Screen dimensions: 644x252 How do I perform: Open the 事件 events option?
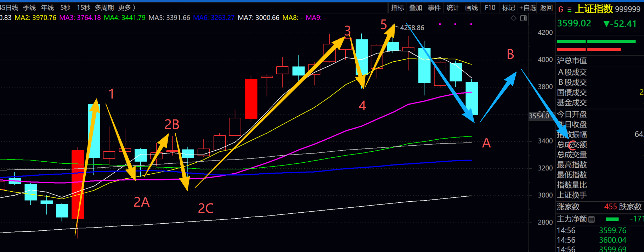point(434,8)
